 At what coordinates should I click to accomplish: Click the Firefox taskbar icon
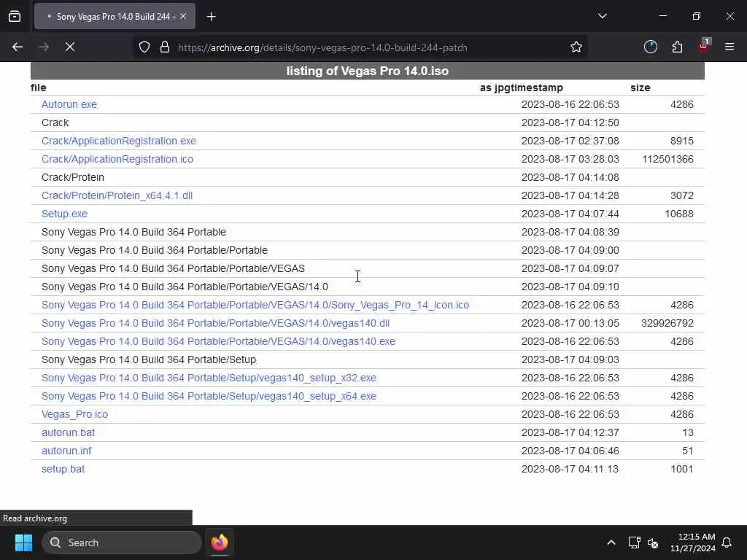click(219, 542)
